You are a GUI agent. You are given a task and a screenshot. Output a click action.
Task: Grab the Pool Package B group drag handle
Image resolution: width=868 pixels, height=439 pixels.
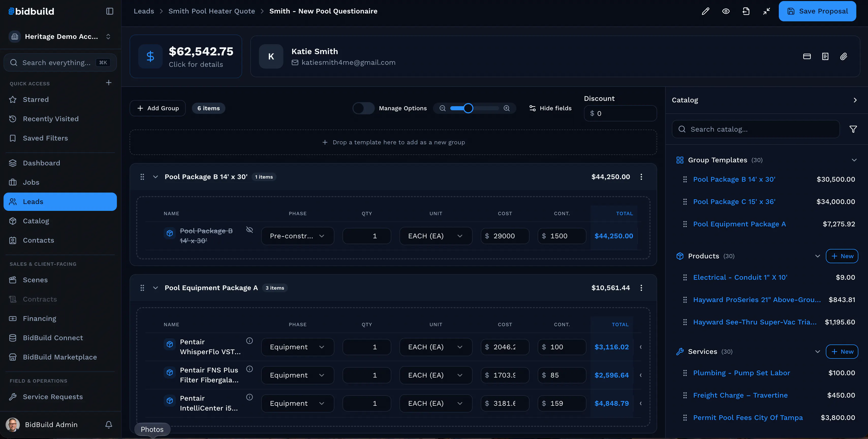tap(142, 177)
